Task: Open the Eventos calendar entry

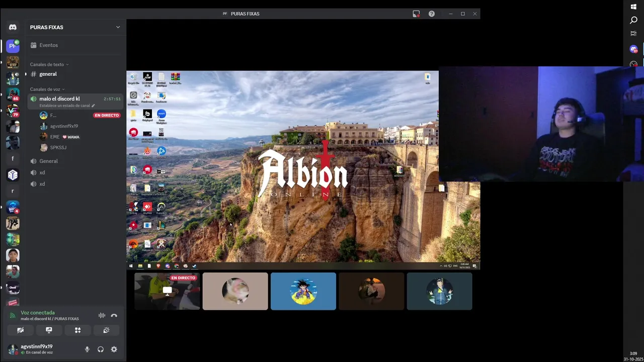Action: coord(75,45)
